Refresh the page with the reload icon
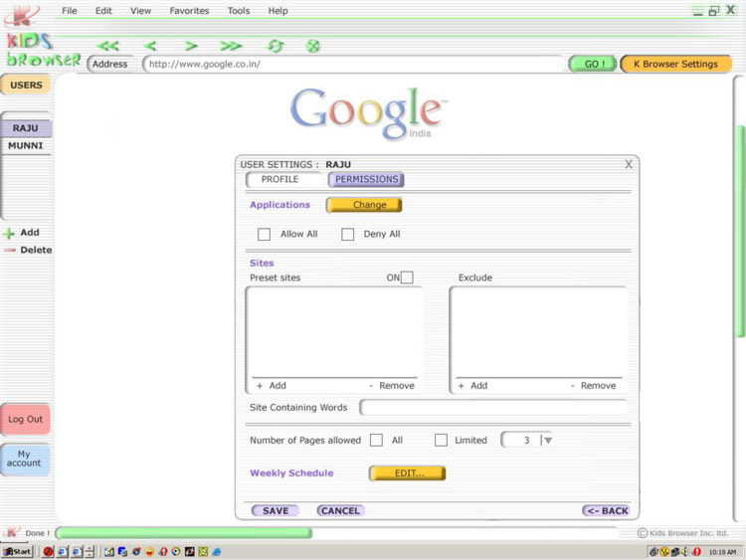This screenshot has height=560, width=746. [x=276, y=46]
